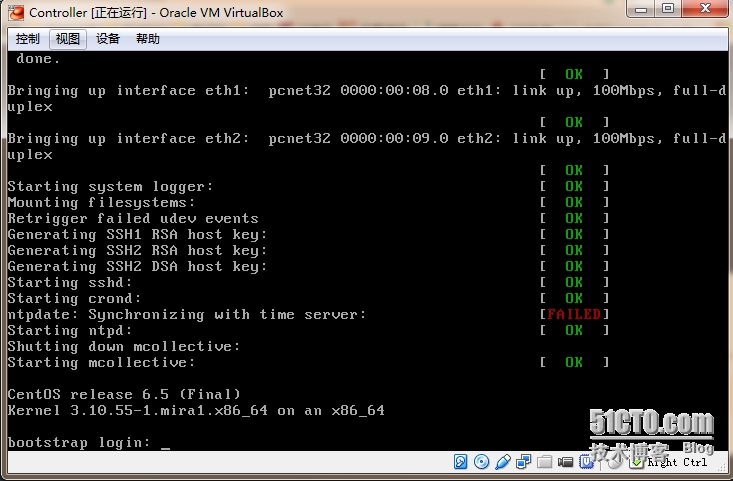Image resolution: width=733 pixels, height=481 pixels.
Task: Close the Controller VirtualBox window
Action: tap(705, 8)
